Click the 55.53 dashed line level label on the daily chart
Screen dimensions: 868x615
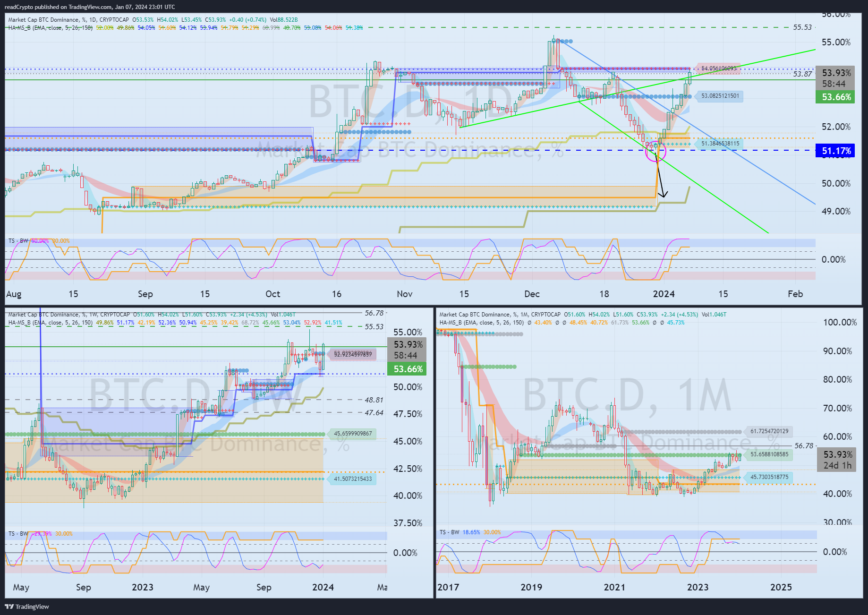click(802, 27)
